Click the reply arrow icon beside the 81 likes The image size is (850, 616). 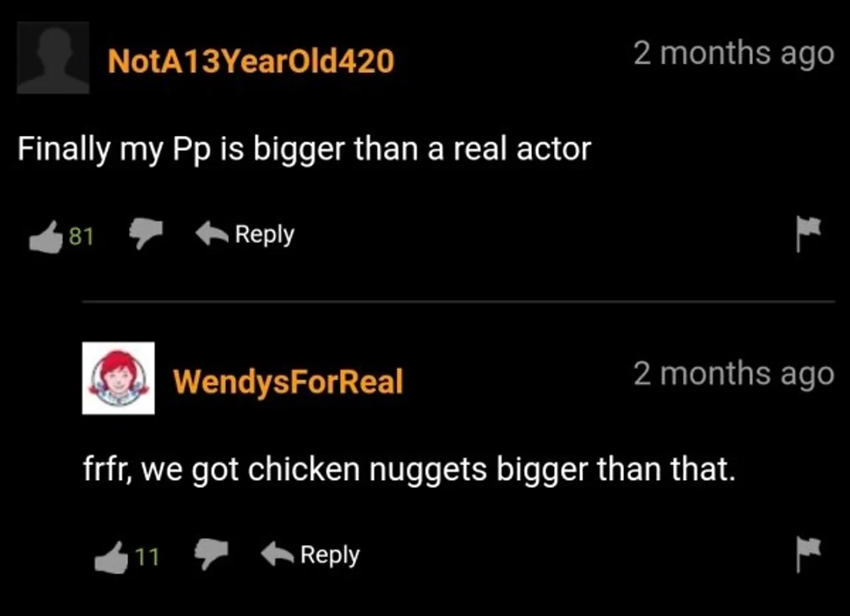coord(212,234)
